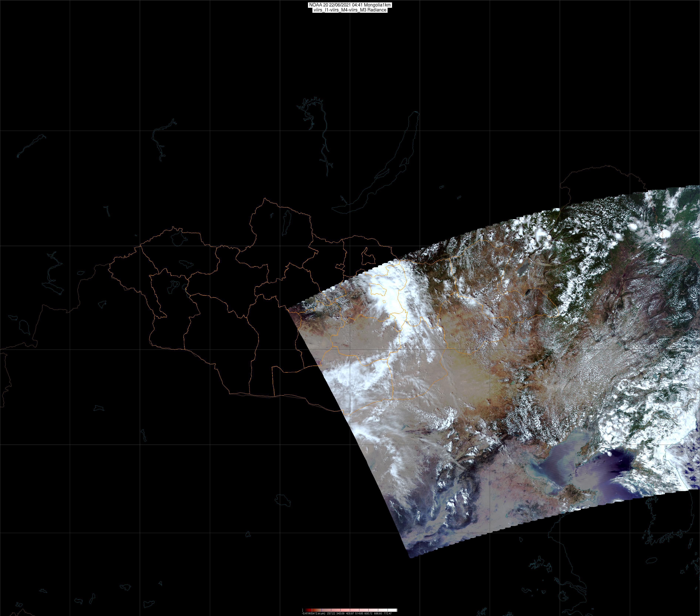Click the viirs_I1-viirs_M4-viirs_M3 Radiance caption
The height and width of the screenshot is (616, 700).
350,10
